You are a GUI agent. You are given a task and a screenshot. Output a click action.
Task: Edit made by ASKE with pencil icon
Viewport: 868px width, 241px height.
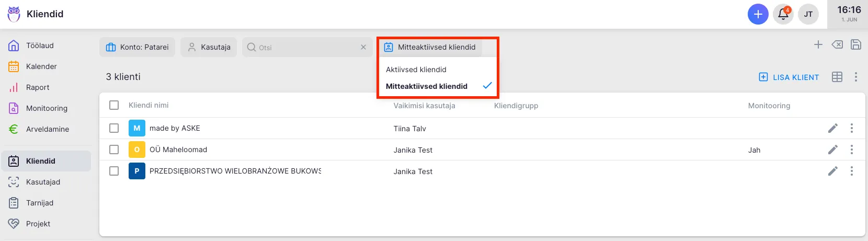(x=833, y=128)
